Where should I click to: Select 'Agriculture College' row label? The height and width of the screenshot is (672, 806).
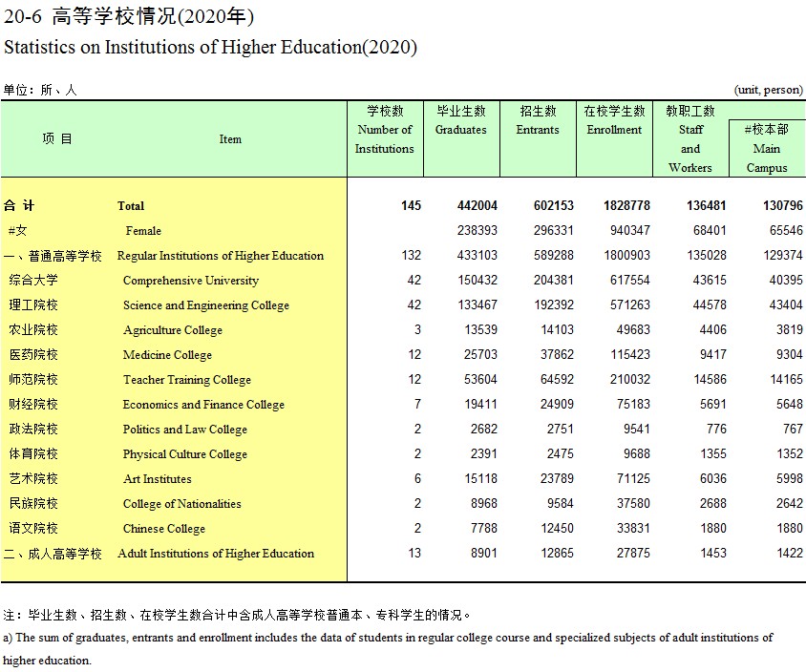click(x=173, y=330)
